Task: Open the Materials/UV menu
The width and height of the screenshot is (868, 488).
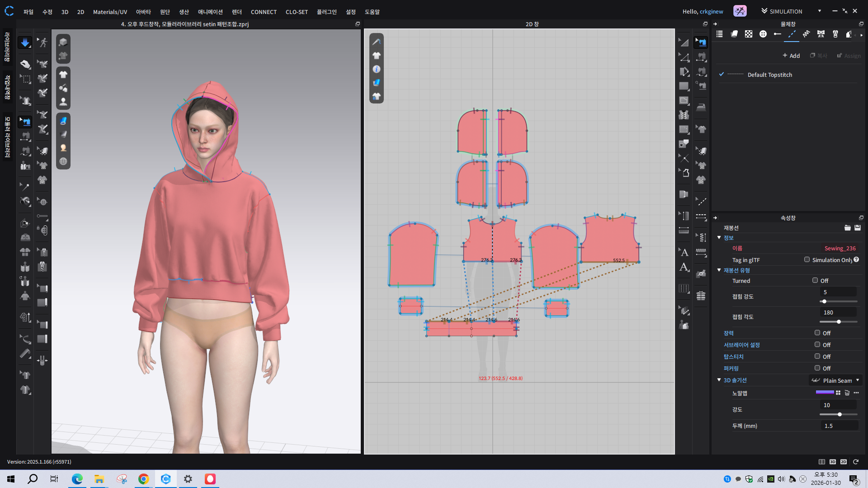Action: pos(110,12)
